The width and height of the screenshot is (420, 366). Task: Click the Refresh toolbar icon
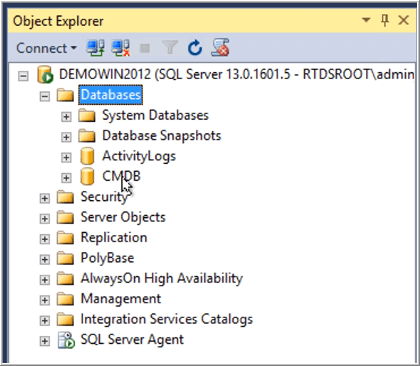[195, 48]
